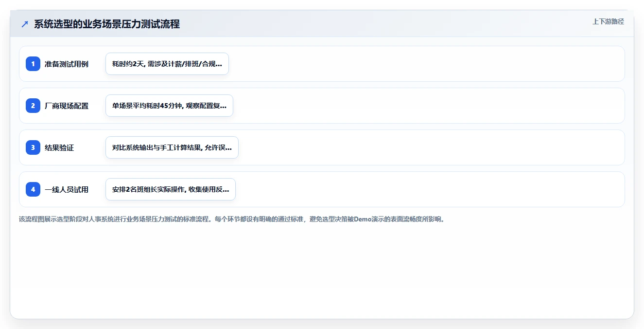This screenshot has width=644, height=329.
Task: Click the 安排2名班组长实际操作 detail chip
Action: [171, 189]
